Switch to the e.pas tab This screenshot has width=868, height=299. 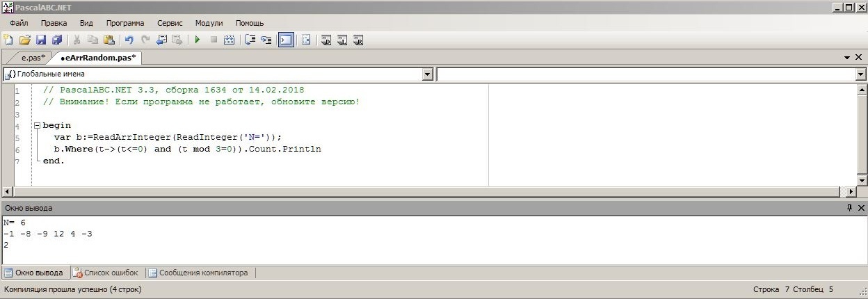click(32, 58)
